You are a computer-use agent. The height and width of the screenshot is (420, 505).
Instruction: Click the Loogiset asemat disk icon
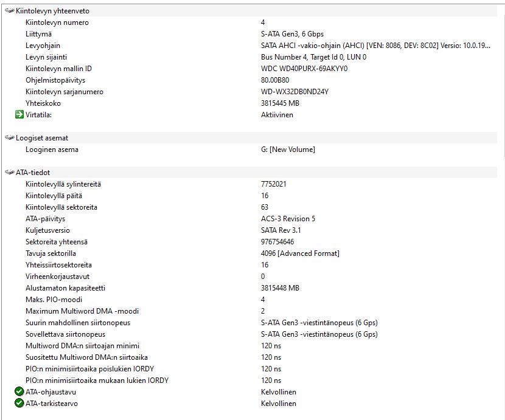(9, 138)
